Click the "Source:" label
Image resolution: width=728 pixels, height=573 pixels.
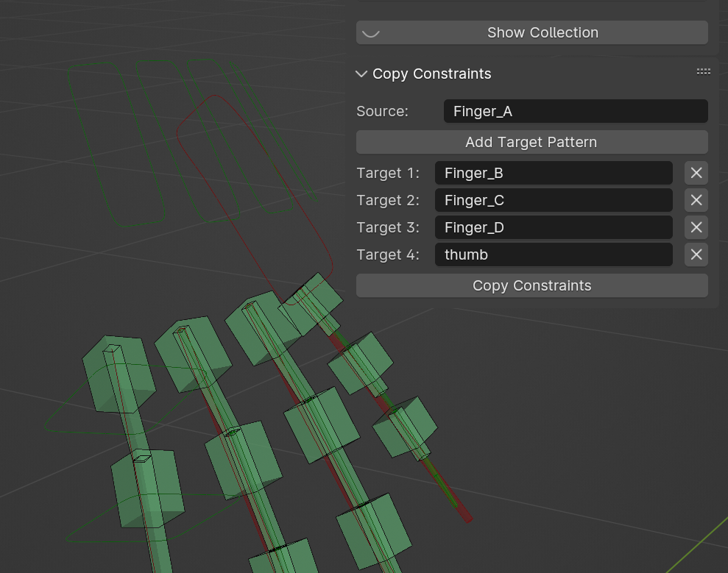pyautogui.click(x=382, y=111)
